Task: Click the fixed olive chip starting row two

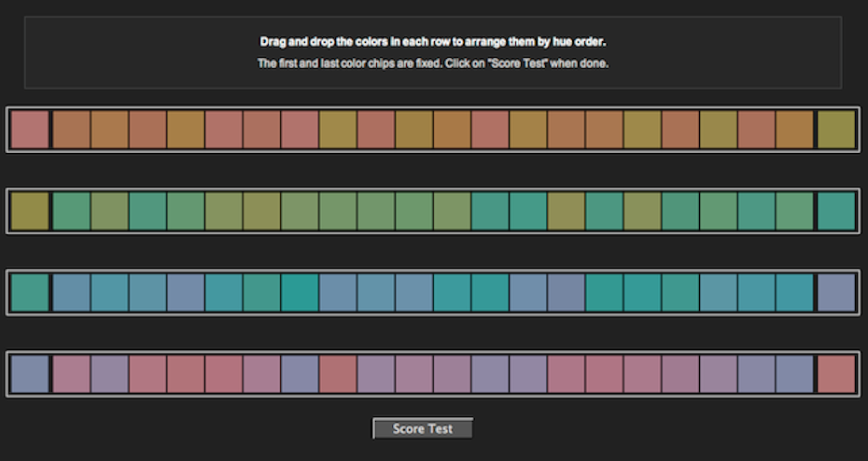Action: [30, 211]
